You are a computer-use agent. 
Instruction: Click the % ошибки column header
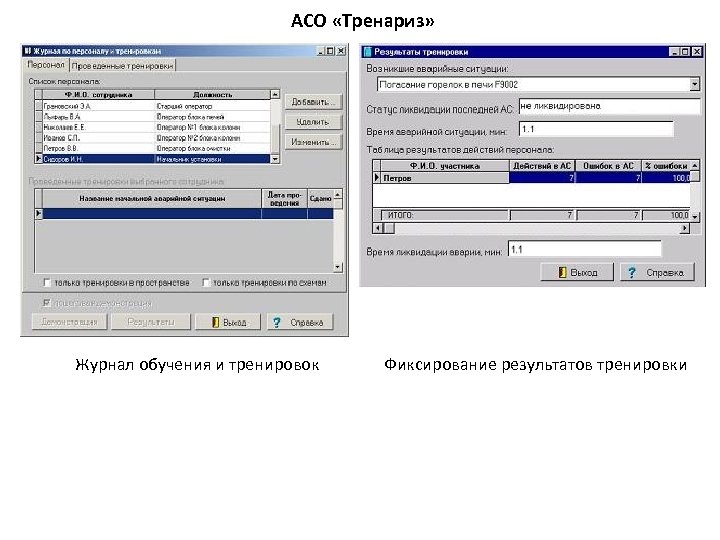pyautogui.click(x=666, y=166)
